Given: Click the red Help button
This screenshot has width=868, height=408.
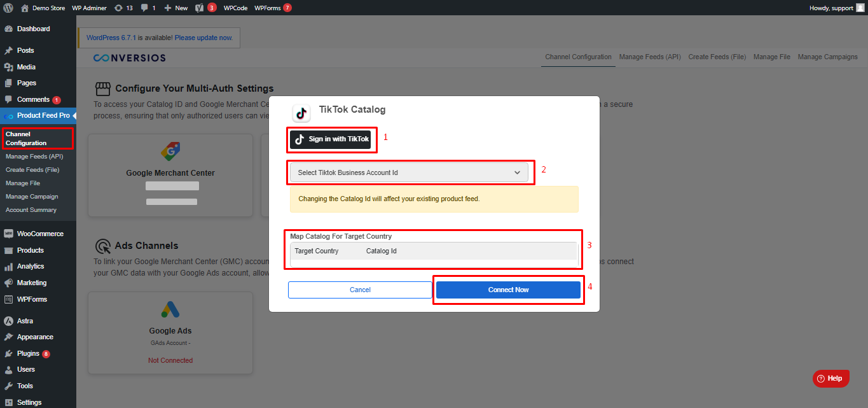Looking at the screenshot, I should (830, 378).
